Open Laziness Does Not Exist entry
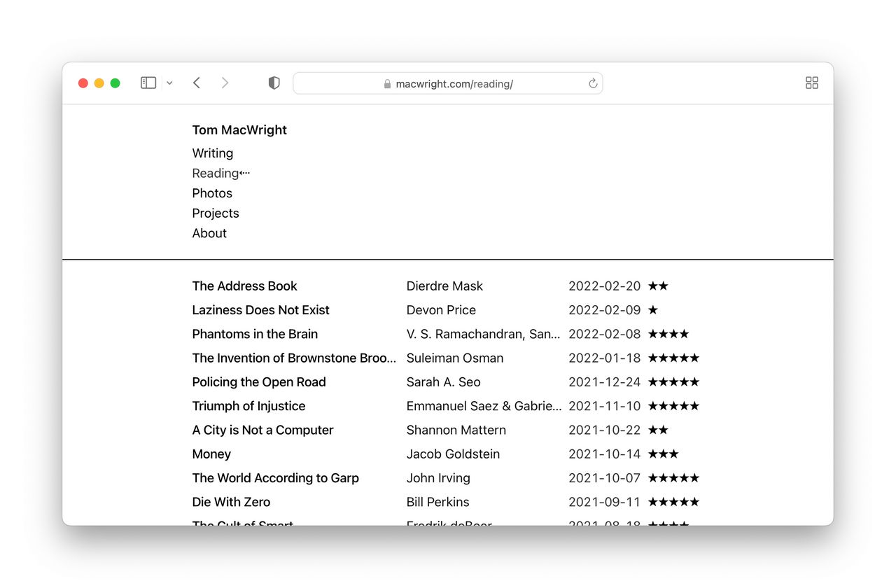Screen dimensions: 896x588 click(260, 310)
